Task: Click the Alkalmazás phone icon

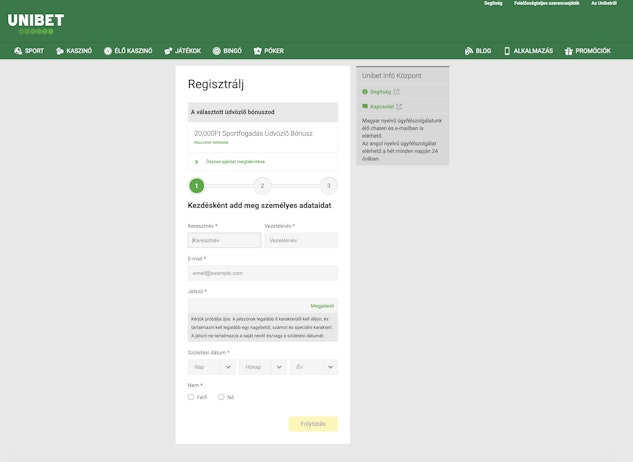Action: point(507,50)
